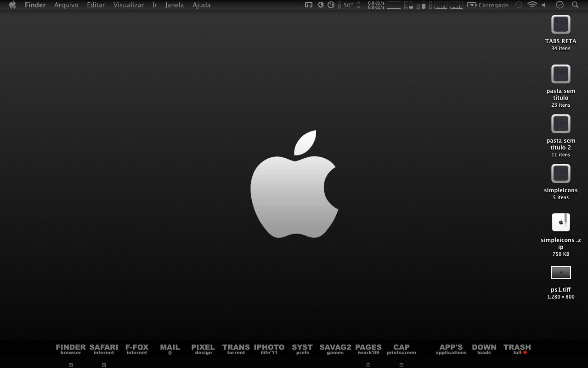Open the TRASH in the dock
The width and height of the screenshot is (588, 368).
517,349
